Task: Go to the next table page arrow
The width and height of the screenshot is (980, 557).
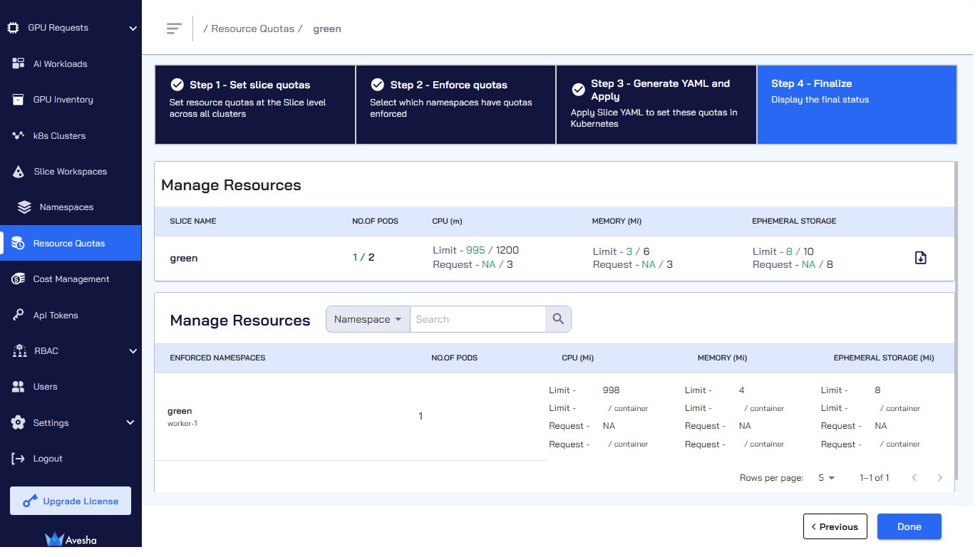Action: point(940,478)
